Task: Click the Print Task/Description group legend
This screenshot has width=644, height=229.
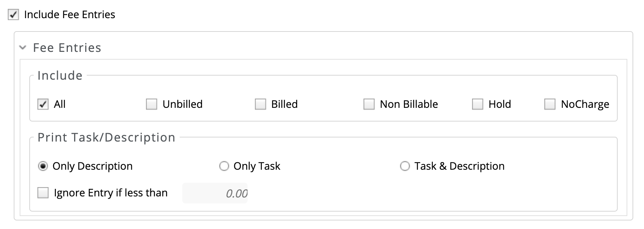Action: tap(106, 137)
